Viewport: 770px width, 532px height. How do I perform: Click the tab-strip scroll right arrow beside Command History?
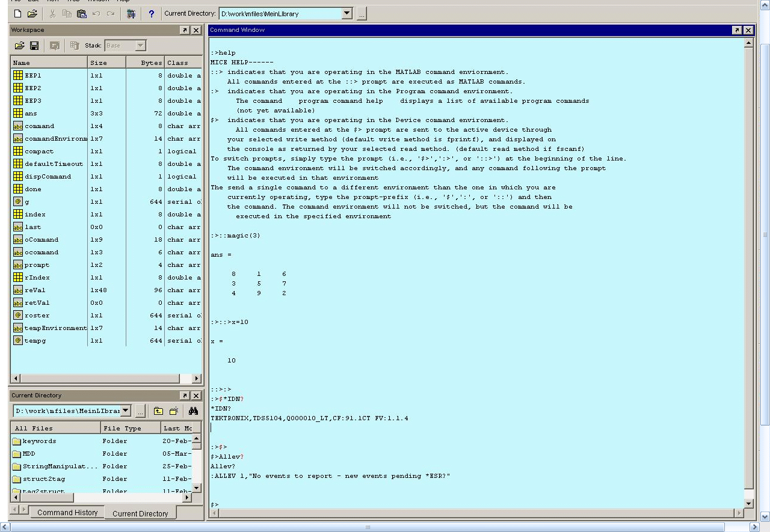[x=23, y=510]
